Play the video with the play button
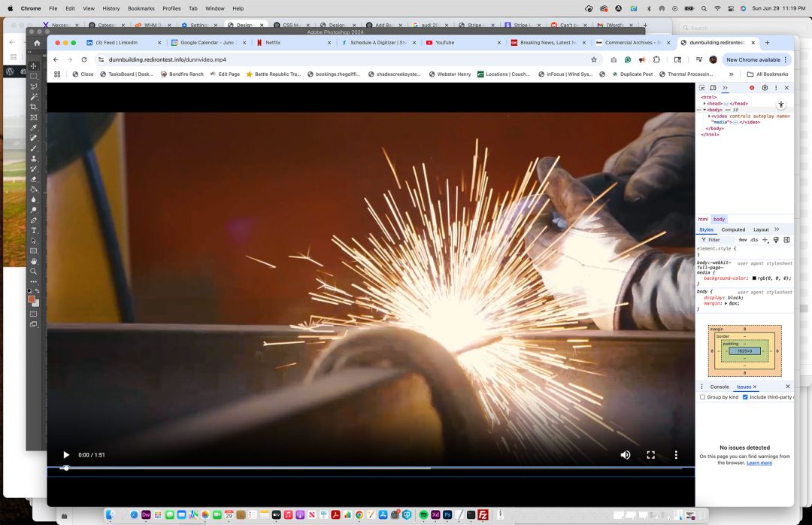Viewport: 812px width, 525px height. (x=66, y=455)
